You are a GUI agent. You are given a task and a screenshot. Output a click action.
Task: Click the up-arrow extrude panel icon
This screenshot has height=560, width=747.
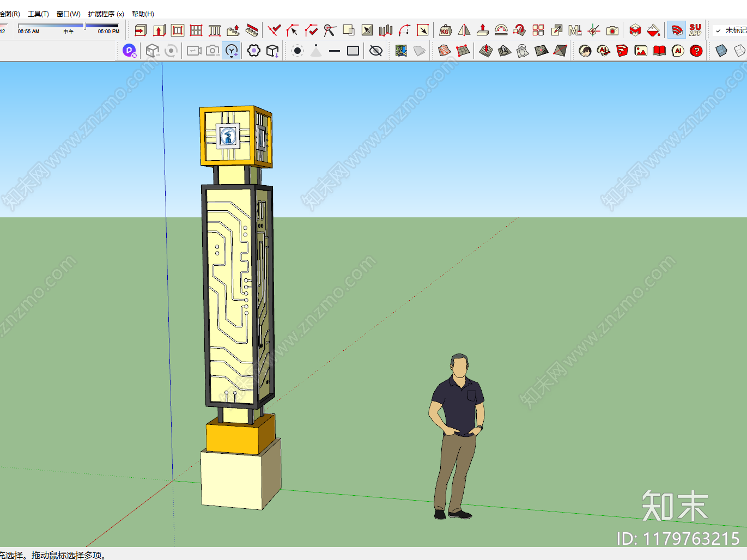point(159,31)
